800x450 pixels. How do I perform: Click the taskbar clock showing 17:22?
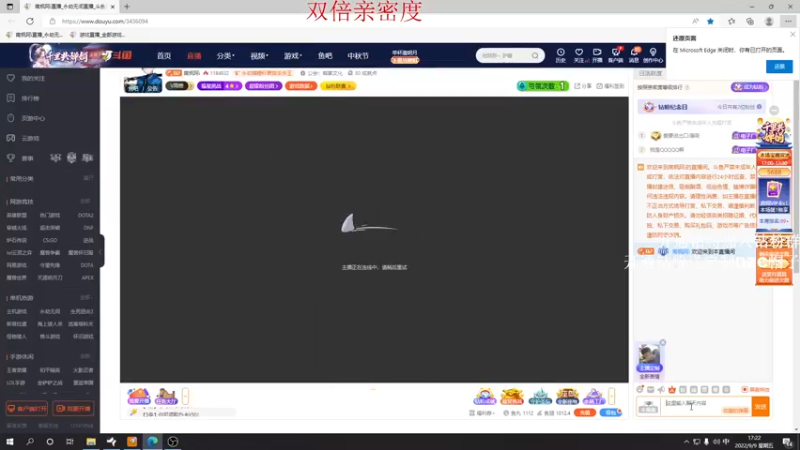click(x=754, y=442)
